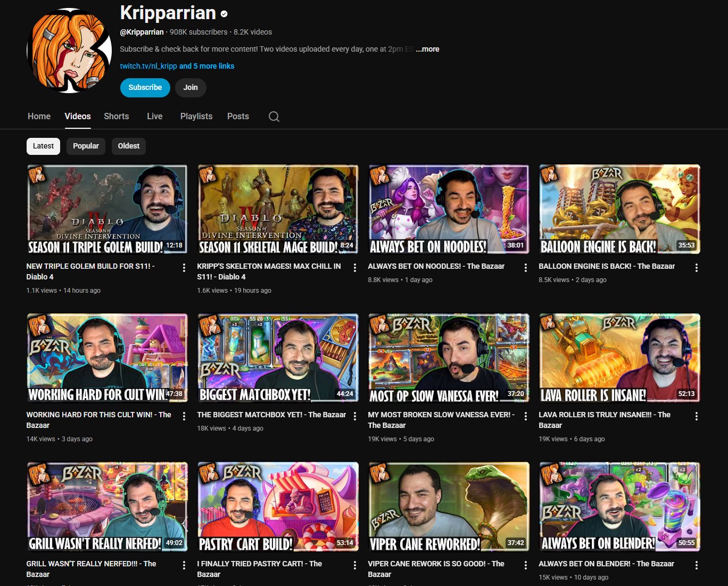Viewport: 728px width, 586px height.
Task: Click '1.1K views • 14 hours ago' text
Action: [63, 291]
